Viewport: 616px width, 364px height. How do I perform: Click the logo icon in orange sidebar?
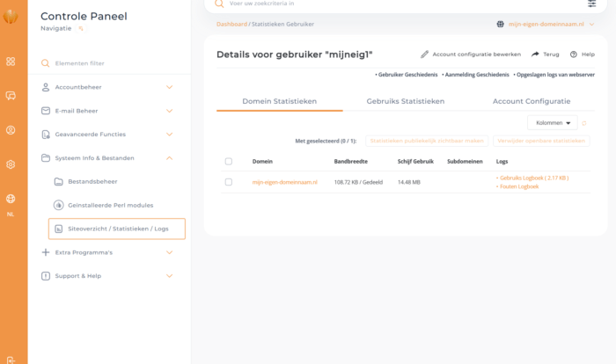click(11, 17)
